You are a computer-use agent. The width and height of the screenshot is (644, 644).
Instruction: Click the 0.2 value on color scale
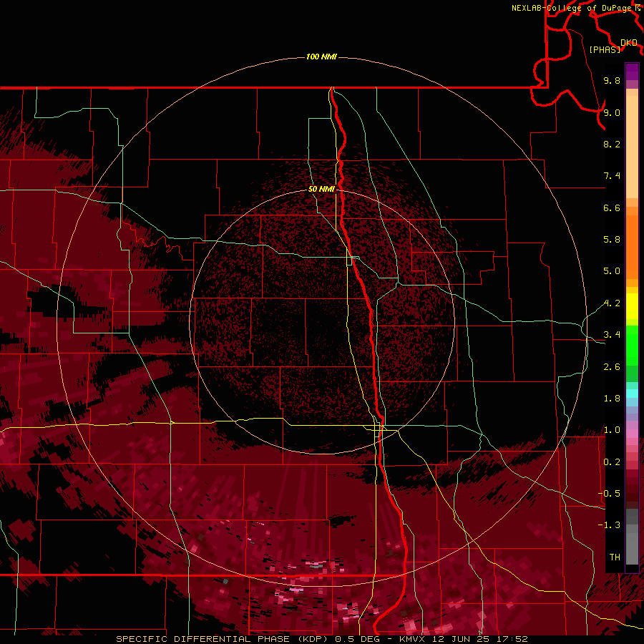coord(612,462)
